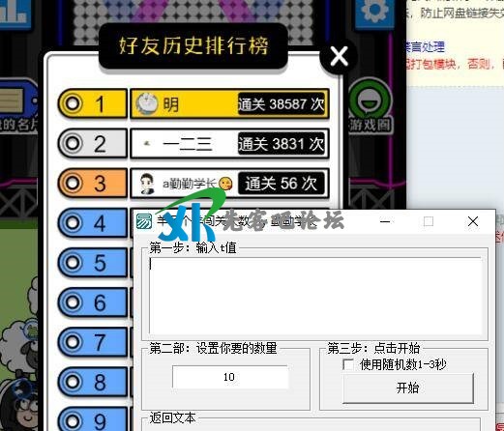Click the quantity field showing 10
Image resolution: width=504 pixels, height=431 pixels.
click(x=229, y=377)
